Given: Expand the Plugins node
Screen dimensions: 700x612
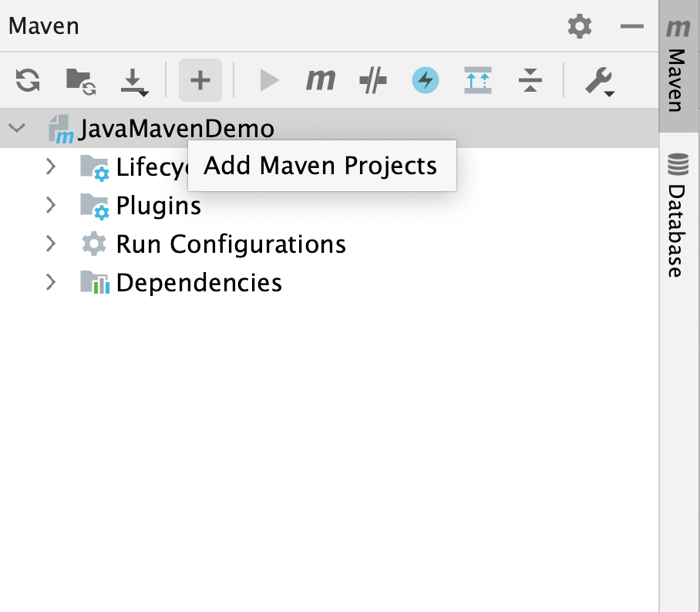Looking at the screenshot, I should coord(51,205).
